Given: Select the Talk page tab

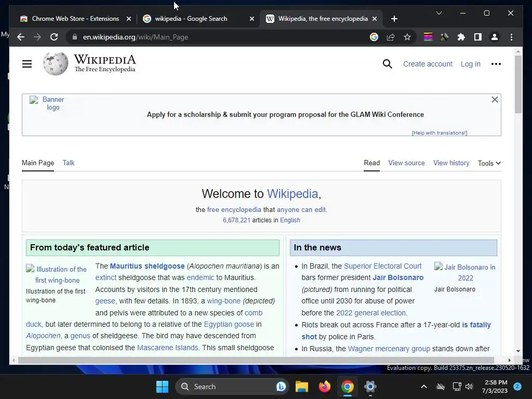Looking at the screenshot, I should [x=69, y=163].
